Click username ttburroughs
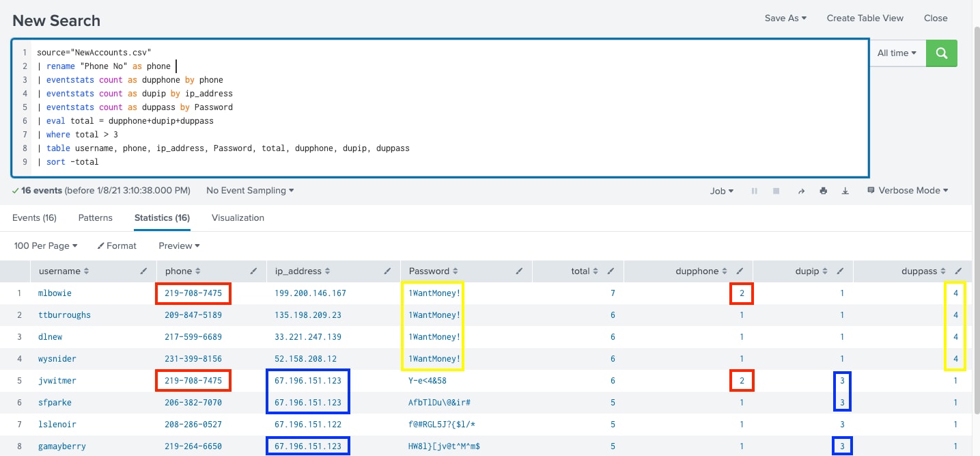This screenshot has width=980, height=456. [65, 315]
